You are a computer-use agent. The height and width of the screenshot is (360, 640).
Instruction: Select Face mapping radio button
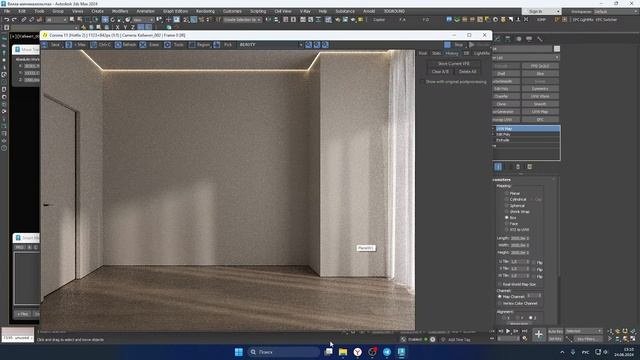click(507, 224)
